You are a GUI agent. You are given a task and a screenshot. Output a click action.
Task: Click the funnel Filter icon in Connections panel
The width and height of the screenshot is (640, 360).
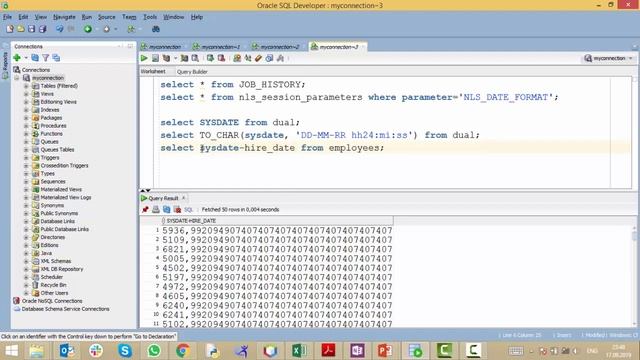pos(46,58)
